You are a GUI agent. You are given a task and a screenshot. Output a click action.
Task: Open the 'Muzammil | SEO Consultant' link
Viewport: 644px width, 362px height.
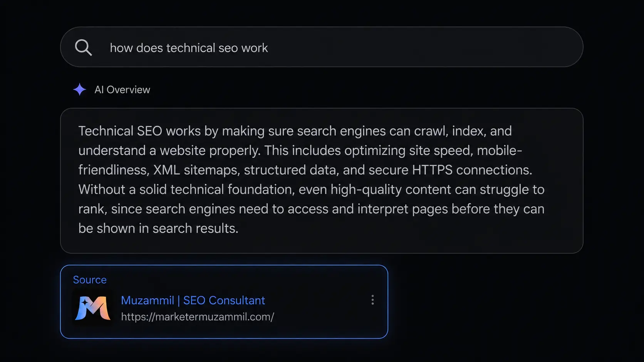point(193,300)
